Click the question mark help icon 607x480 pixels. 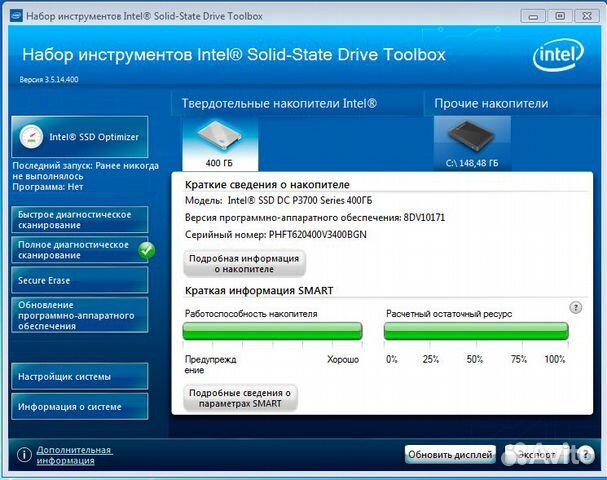575,308
